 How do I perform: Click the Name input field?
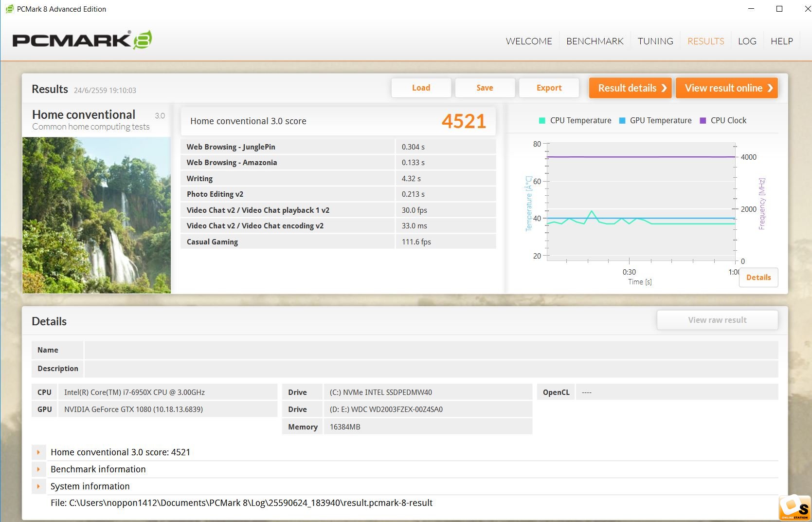[431, 350]
